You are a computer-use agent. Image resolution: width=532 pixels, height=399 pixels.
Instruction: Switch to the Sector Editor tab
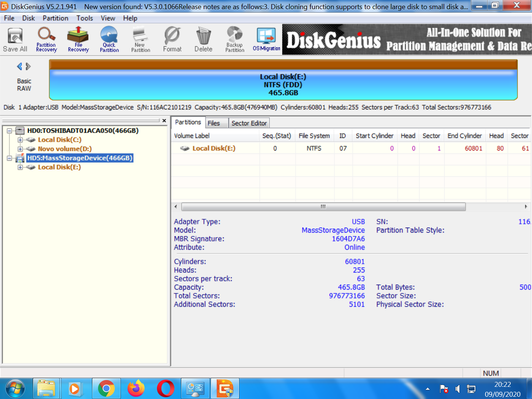pos(249,123)
